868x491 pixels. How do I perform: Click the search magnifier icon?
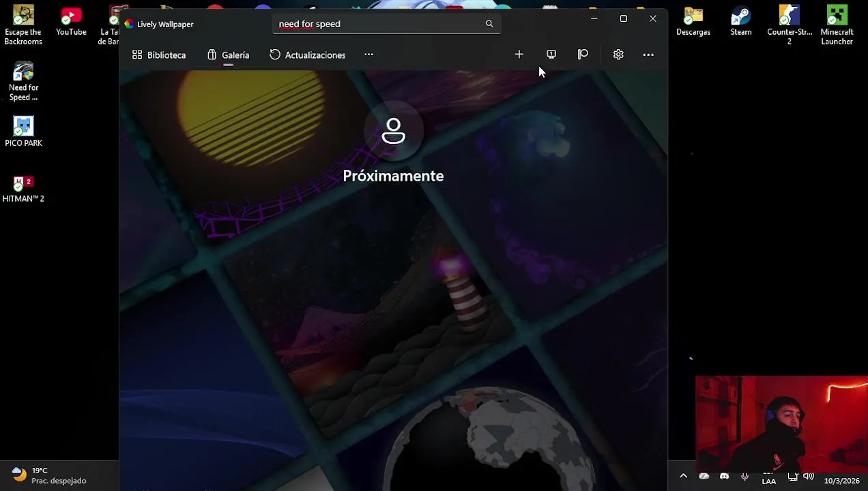[489, 24]
